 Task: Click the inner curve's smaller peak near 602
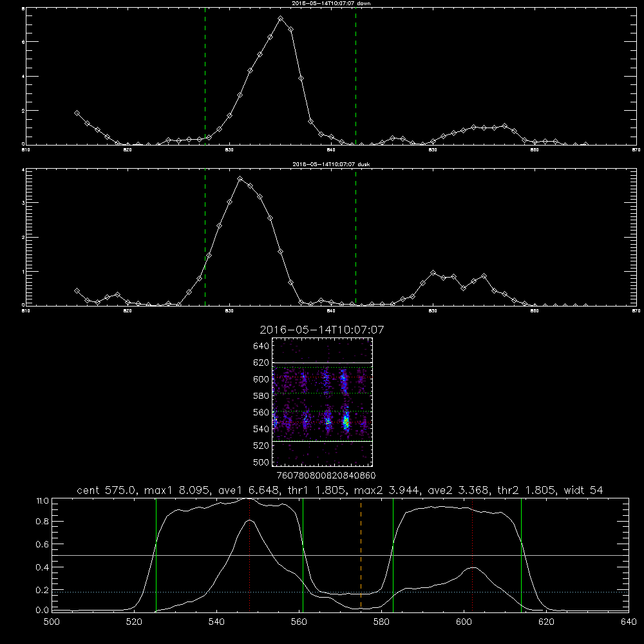point(473,567)
